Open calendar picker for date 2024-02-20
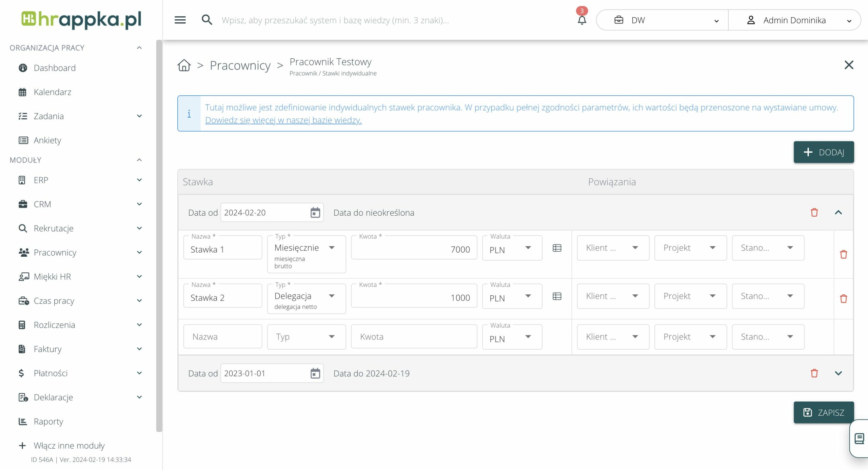The width and height of the screenshot is (868, 470). click(x=315, y=213)
